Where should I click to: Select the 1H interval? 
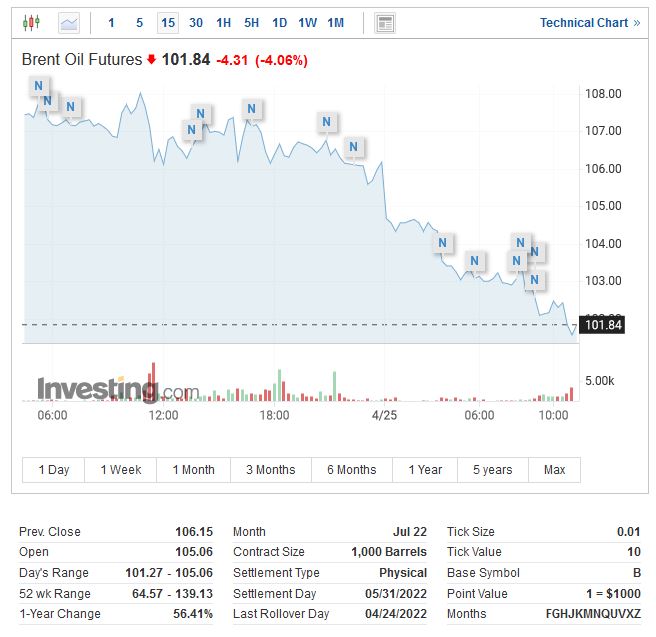click(223, 22)
